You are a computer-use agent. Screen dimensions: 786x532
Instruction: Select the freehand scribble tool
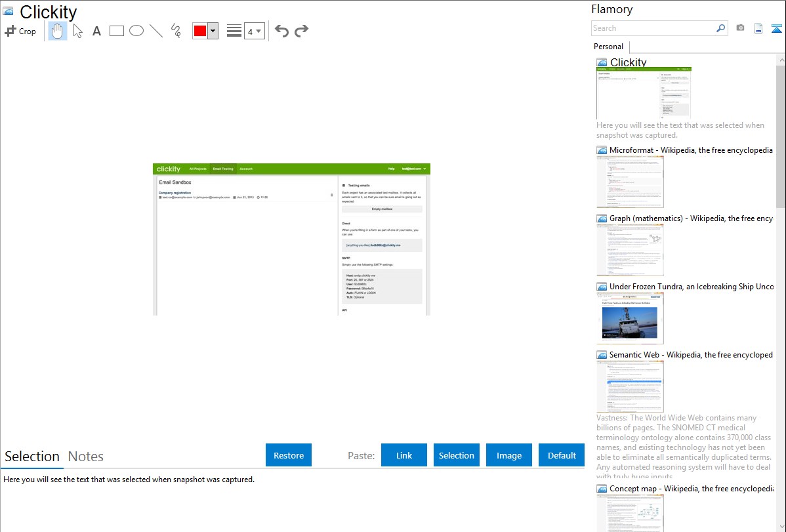click(x=176, y=31)
